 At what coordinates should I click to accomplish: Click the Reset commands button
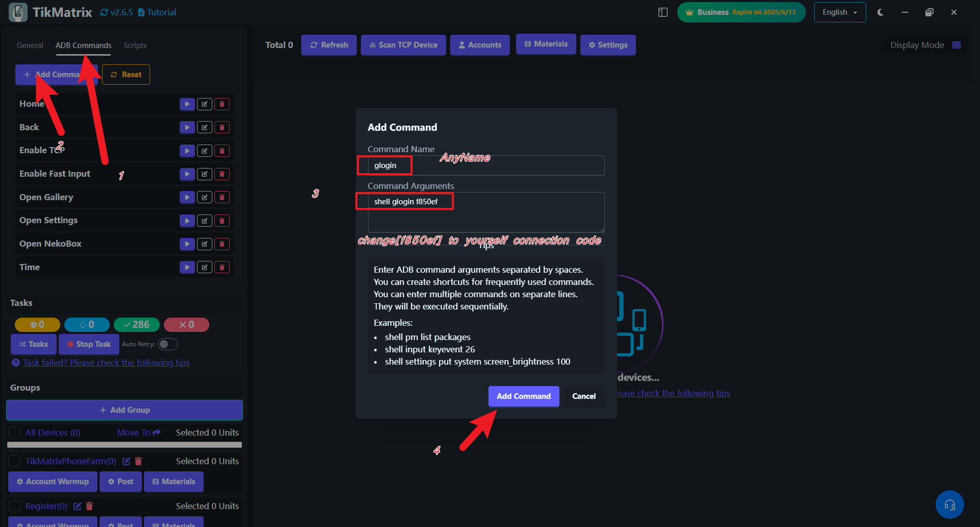(x=126, y=75)
